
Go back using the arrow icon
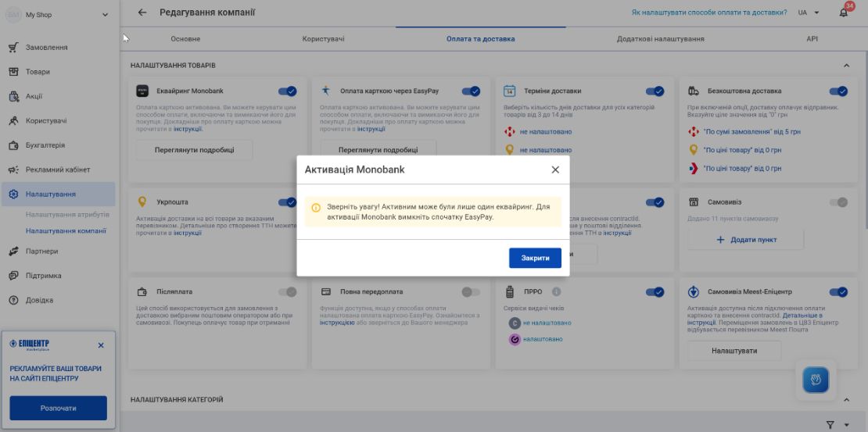142,12
